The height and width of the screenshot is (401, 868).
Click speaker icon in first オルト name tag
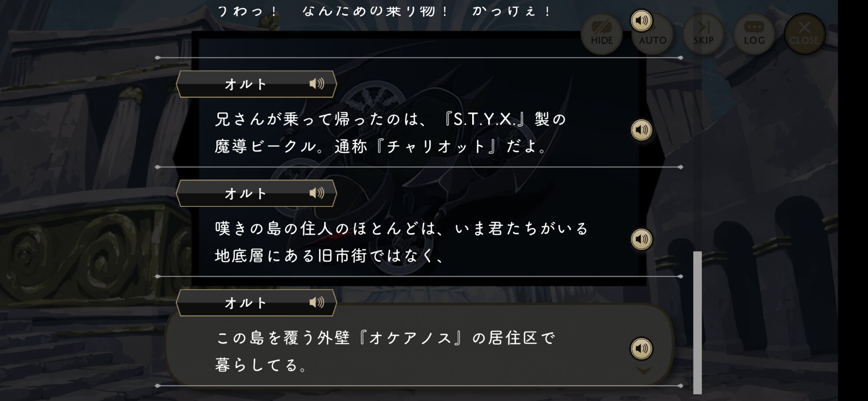[x=317, y=83]
